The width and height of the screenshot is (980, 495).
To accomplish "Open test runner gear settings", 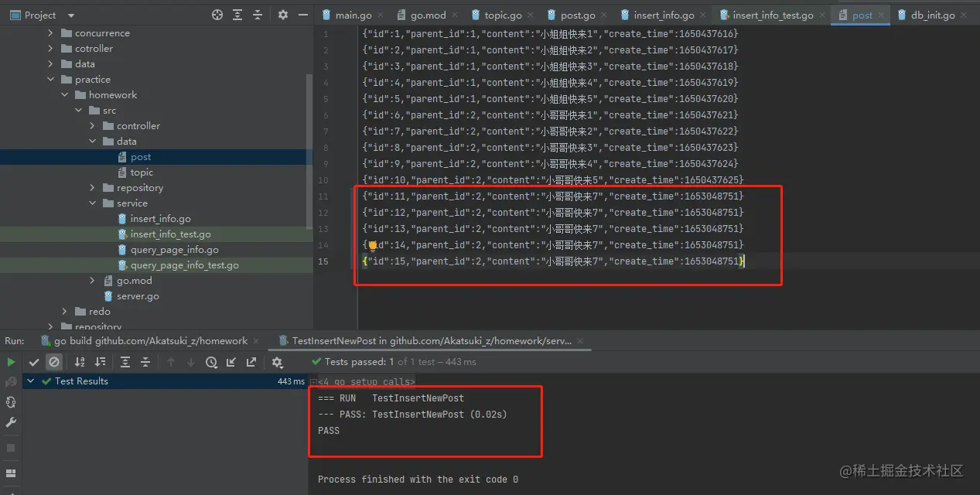I will coord(278,362).
